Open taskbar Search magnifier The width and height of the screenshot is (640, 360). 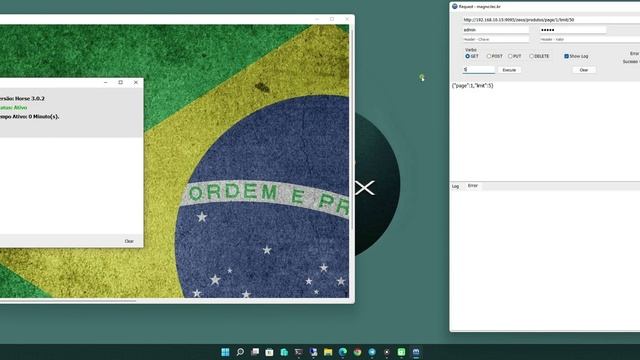coord(240,352)
